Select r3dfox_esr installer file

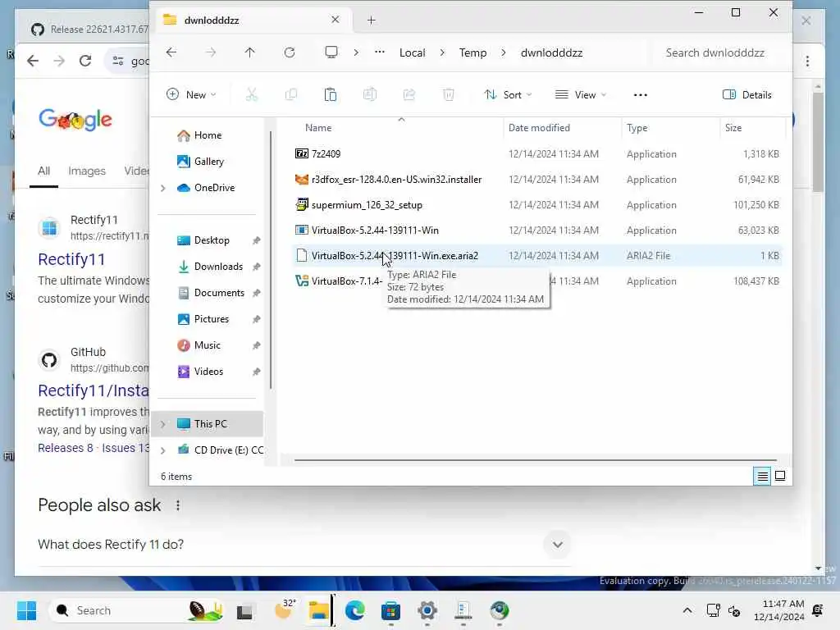point(537,180)
